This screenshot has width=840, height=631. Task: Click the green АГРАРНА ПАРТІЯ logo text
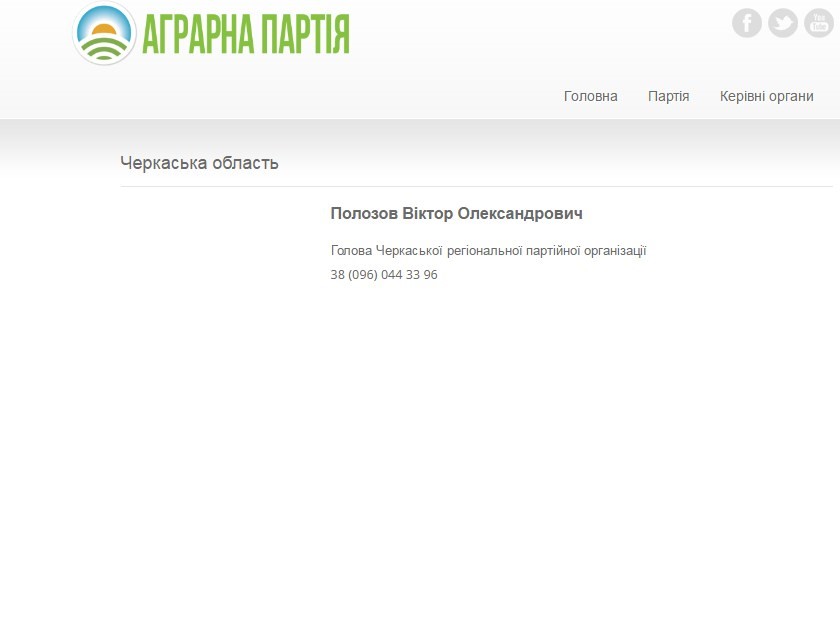245,33
